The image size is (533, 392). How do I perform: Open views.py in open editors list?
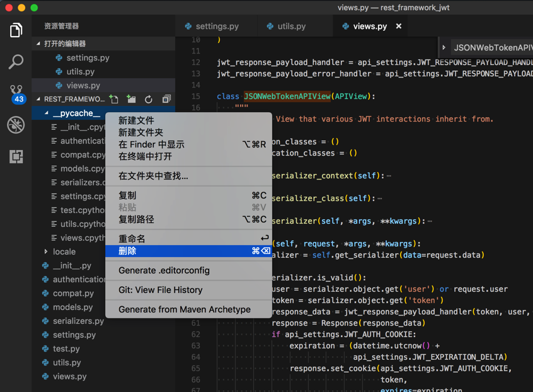coord(103,85)
